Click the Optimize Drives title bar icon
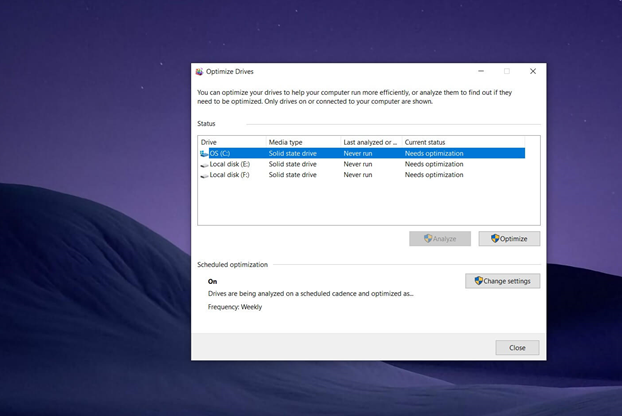This screenshot has width=622, height=416. coord(199,71)
